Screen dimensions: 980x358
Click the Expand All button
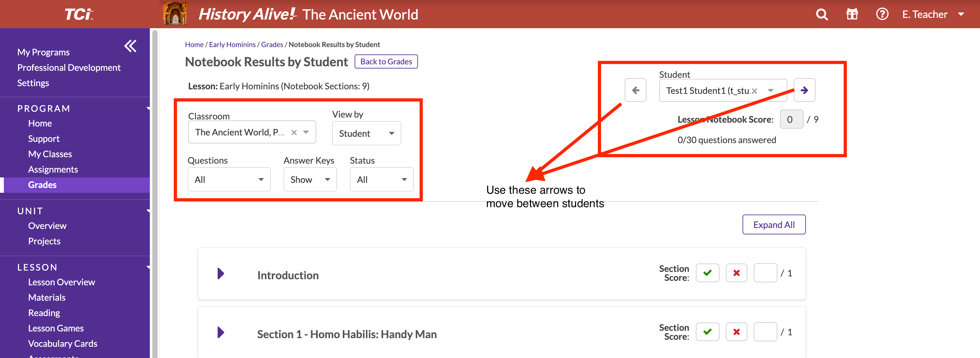click(774, 224)
